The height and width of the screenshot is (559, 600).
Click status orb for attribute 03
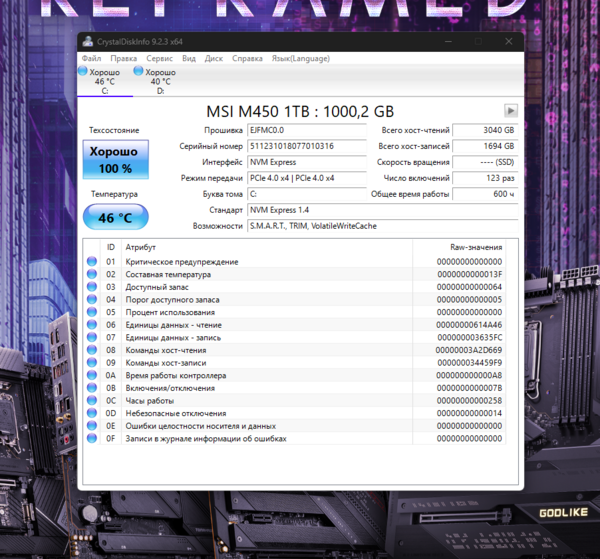coord(92,287)
